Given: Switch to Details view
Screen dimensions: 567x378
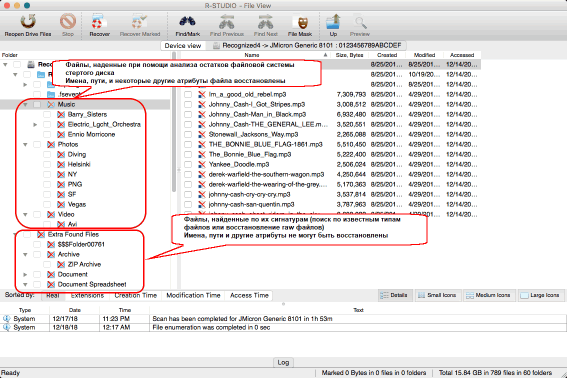Looking at the screenshot, I should tap(395, 295).
